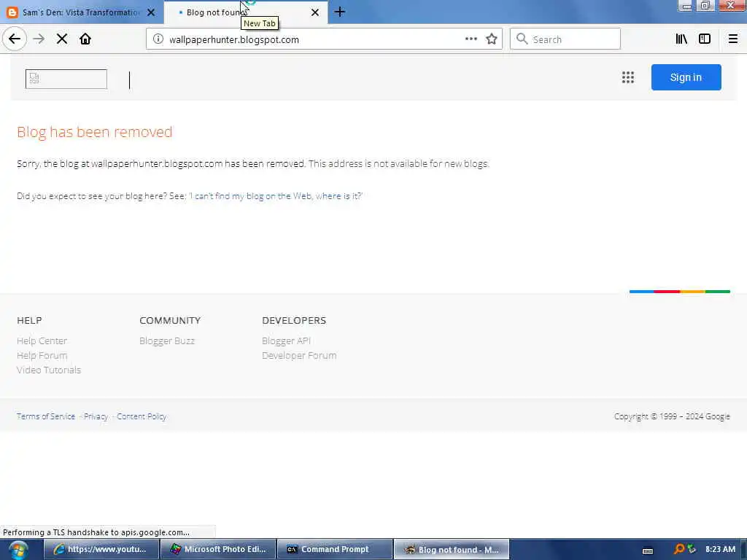Open Video Tutorials link
This screenshot has height=560, width=747.
49,370
